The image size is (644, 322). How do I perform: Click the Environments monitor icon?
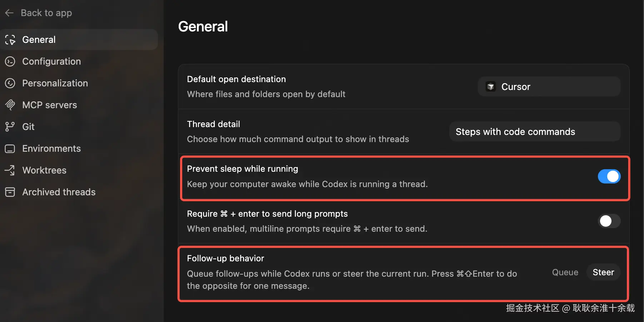[x=10, y=149]
